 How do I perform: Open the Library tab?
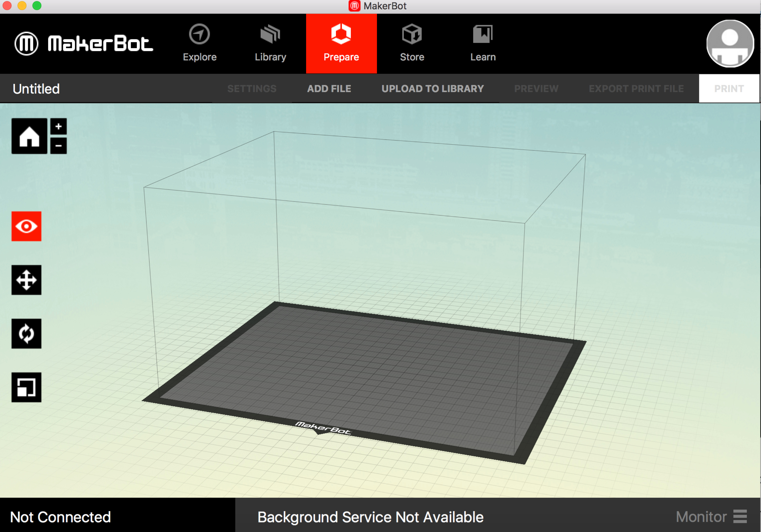click(271, 43)
